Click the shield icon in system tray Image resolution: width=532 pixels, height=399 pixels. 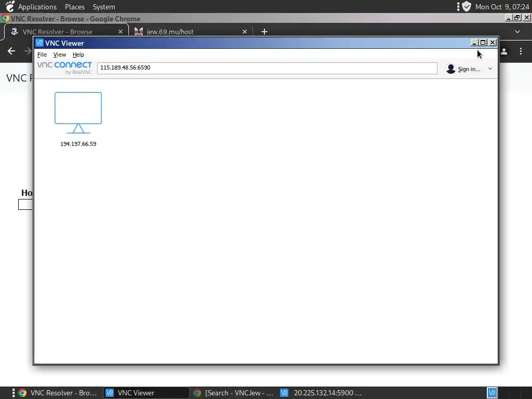467,6
